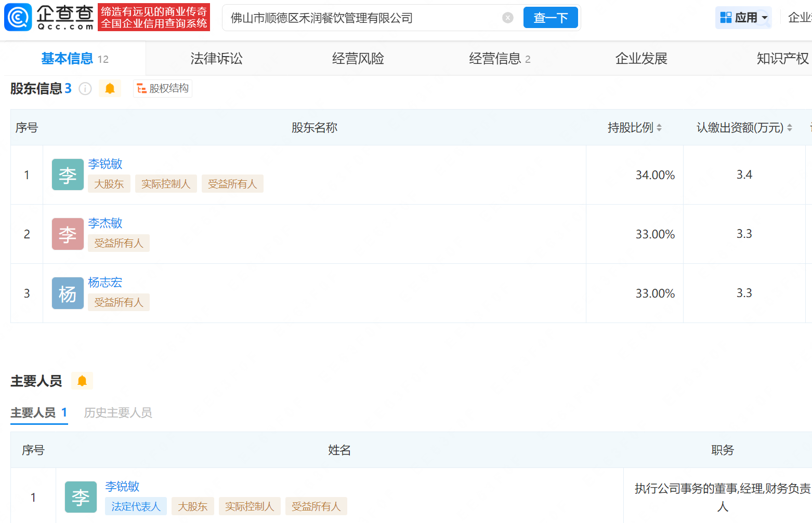Image resolution: width=812 pixels, height=523 pixels.
Task: Click the bell icon next to 主要人员 heading
Action: pos(82,381)
